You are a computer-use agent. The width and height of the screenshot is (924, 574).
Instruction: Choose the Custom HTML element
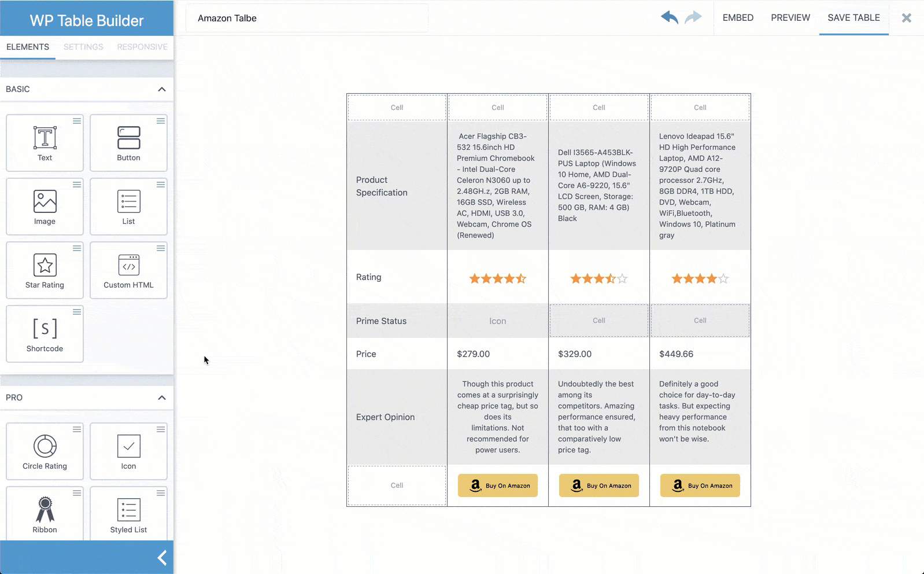(128, 270)
